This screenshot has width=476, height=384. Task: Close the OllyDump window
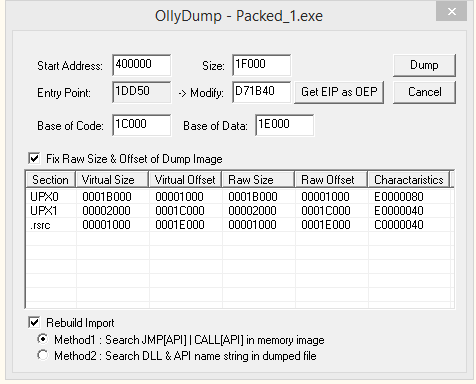pos(452,12)
